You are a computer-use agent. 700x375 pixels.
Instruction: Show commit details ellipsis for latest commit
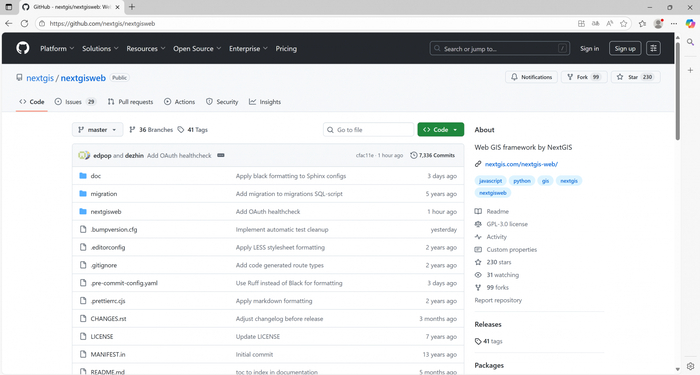pos(221,155)
